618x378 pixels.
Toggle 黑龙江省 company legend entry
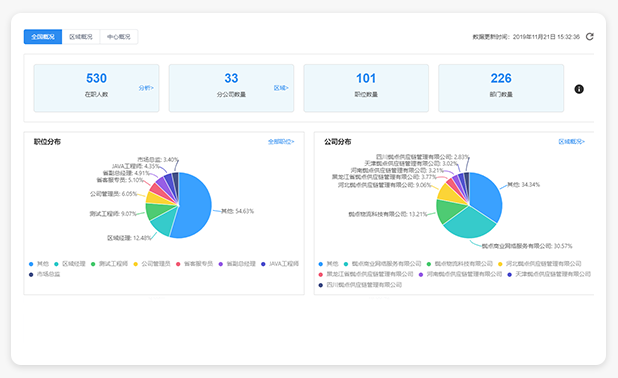pos(366,274)
